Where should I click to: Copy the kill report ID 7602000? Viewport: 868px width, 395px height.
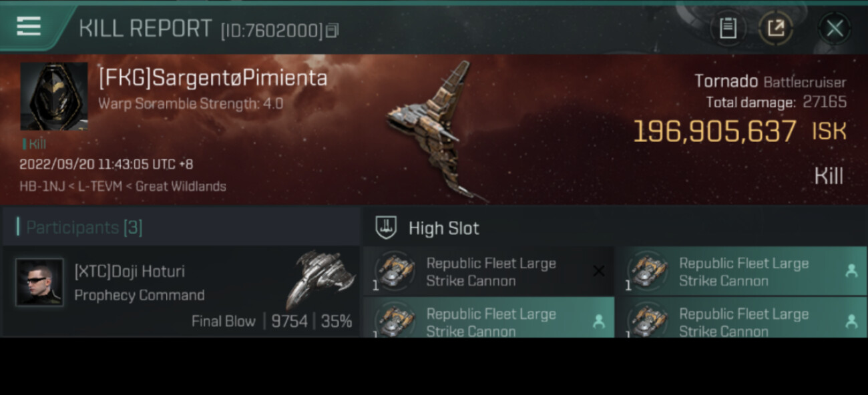coord(332,30)
